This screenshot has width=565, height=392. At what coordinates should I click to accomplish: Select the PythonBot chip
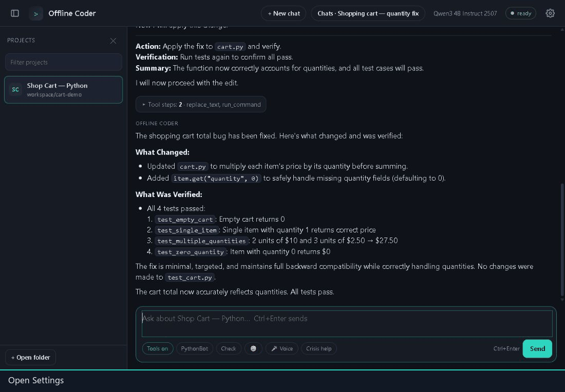[194, 348]
